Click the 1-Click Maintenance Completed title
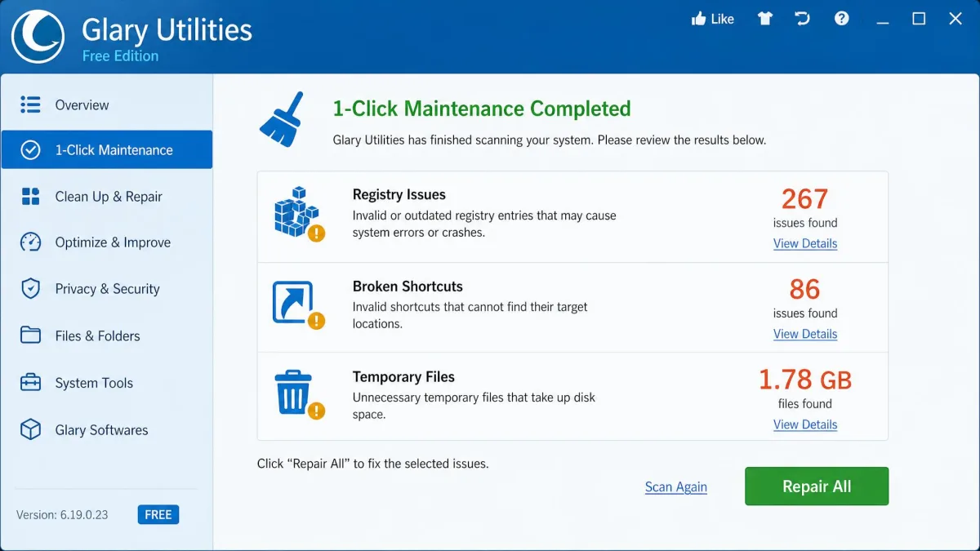 (x=482, y=109)
